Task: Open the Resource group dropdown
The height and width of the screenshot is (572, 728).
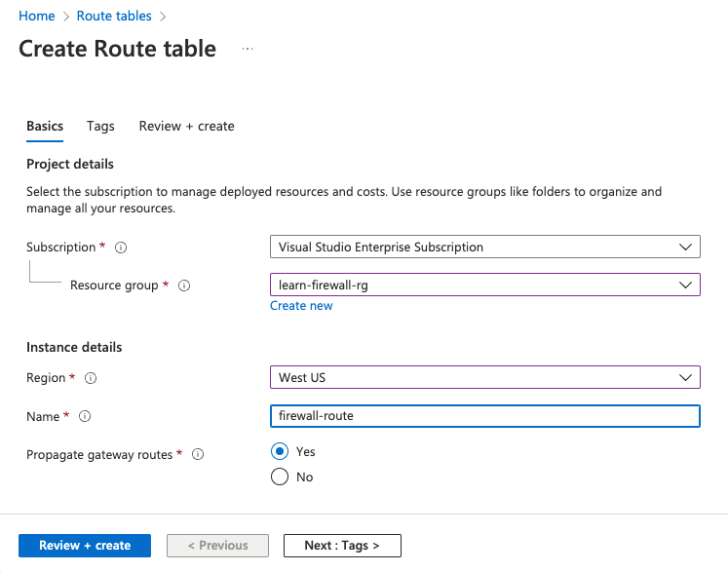Action: [x=485, y=285]
